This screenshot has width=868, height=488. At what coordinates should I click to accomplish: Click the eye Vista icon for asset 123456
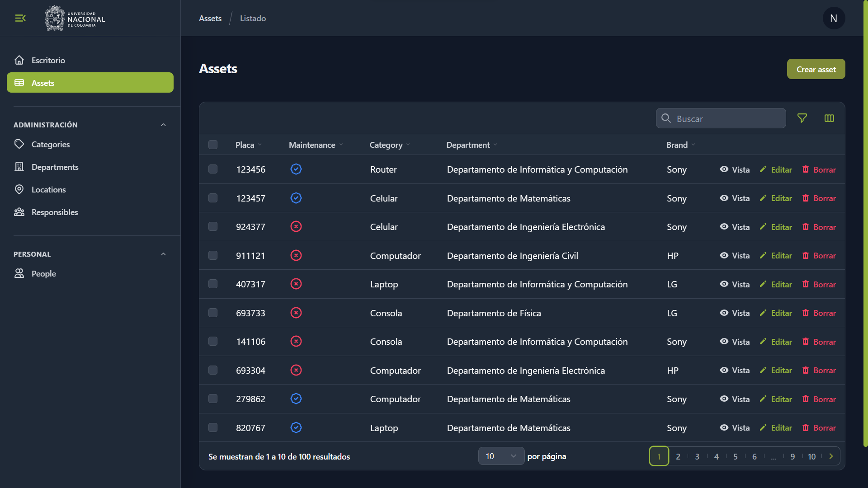click(x=724, y=169)
